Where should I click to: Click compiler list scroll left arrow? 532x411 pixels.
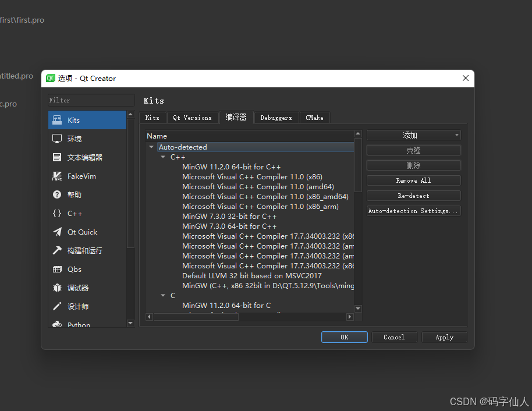click(149, 317)
